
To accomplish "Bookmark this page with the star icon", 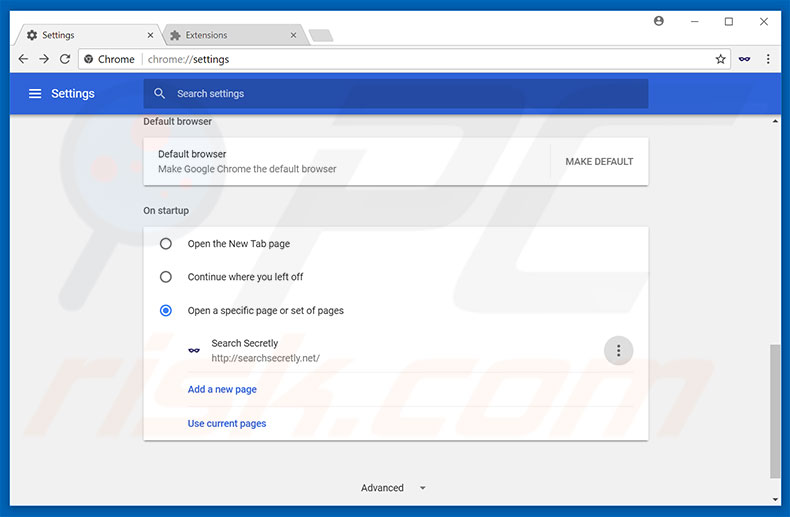I will pos(720,59).
